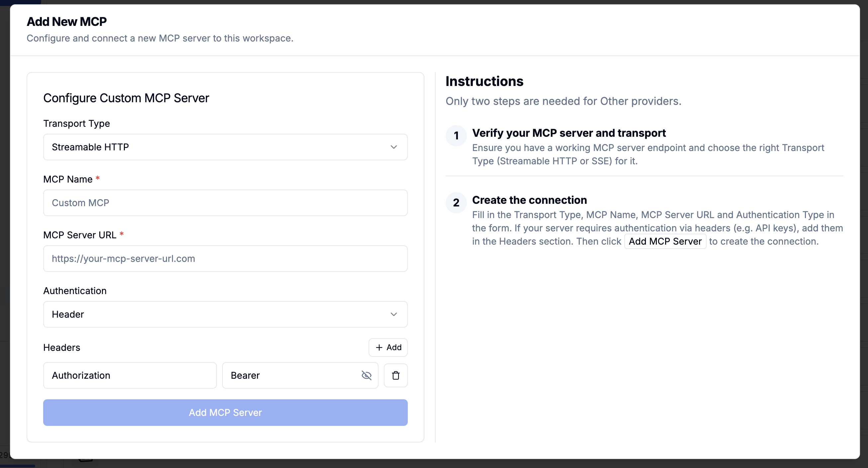The height and width of the screenshot is (468, 868).
Task: Click the 'MCP Name' field label
Action: (68, 179)
